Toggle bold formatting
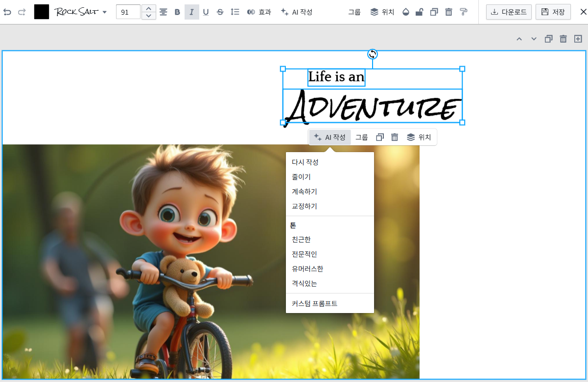Image resolution: width=588 pixels, height=382 pixels. [x=177, y=12]
